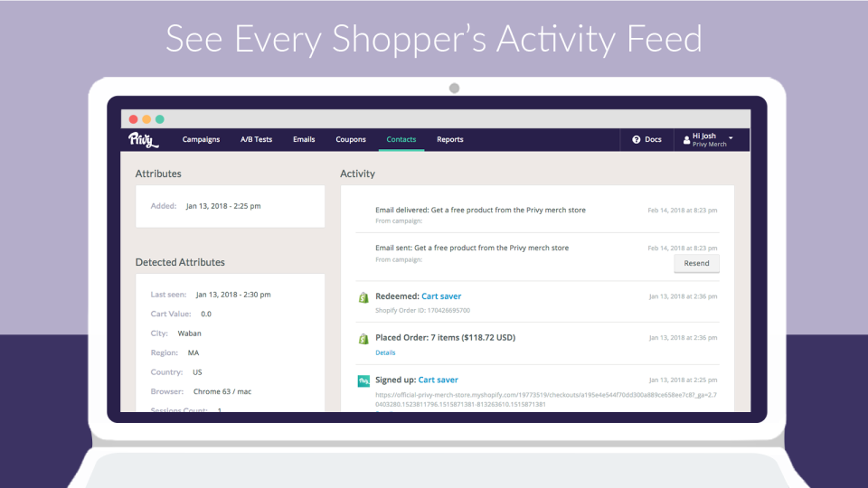Click the 'Attributes' heading
The width and height of the screenshot is (868, 488).
(158, 174)
